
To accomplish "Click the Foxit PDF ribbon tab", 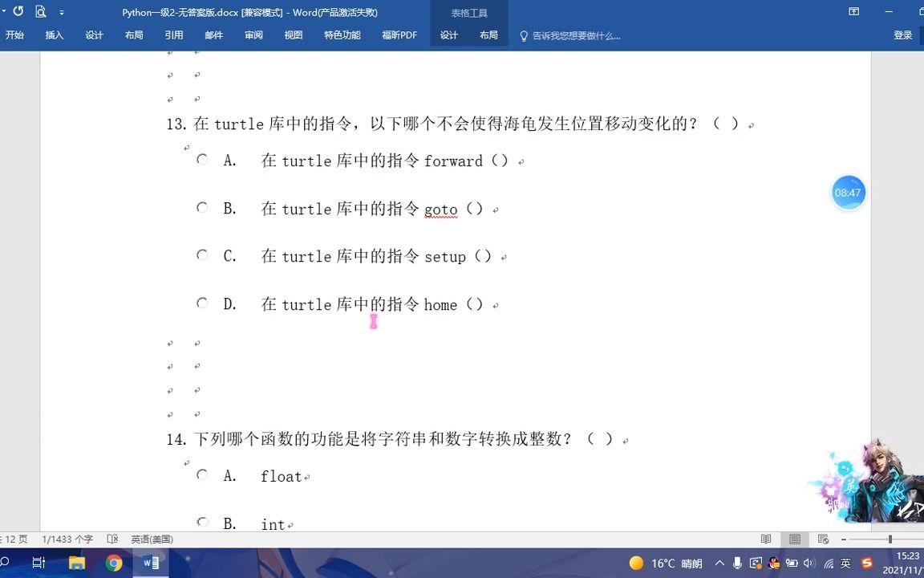I will [x=399, y=35].
